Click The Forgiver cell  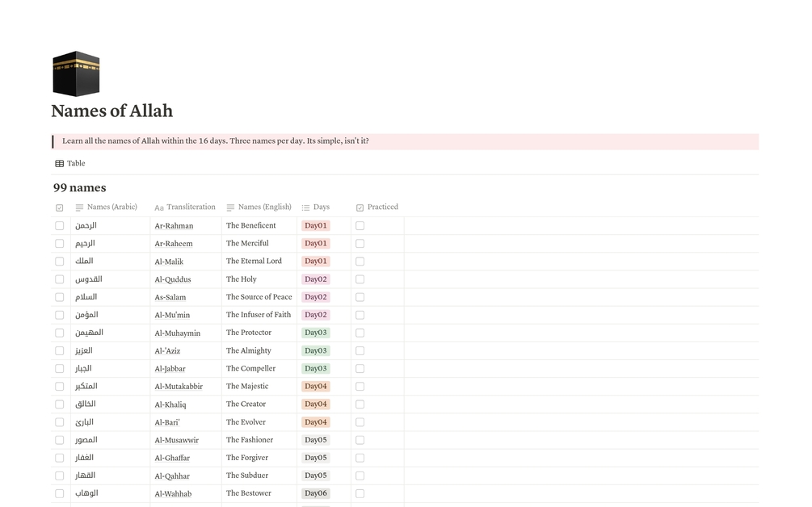click(x=259, y=458)
